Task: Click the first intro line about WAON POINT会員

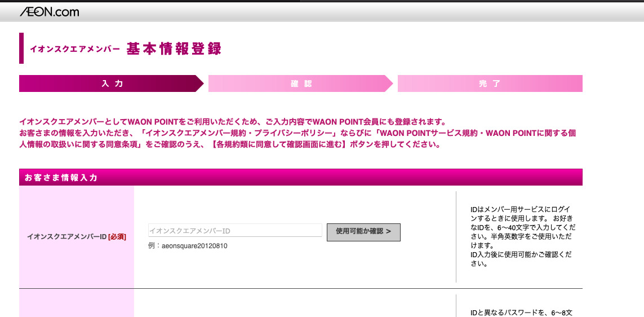Action: tap(232, 122)
